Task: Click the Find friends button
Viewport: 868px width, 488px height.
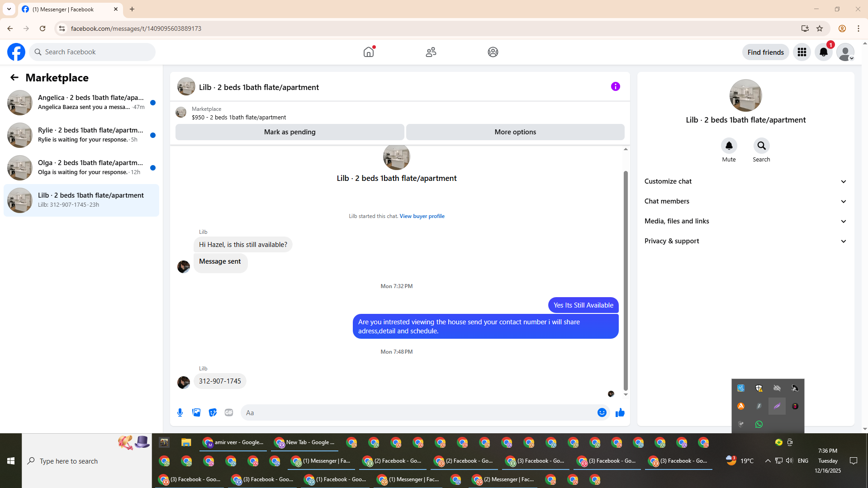Action: [766, 52]
